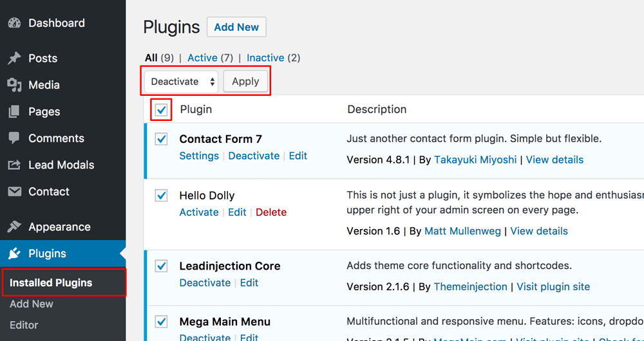Open the Pages menu
The width and height of the screenshot is (644, 341).
click(44, 111)
